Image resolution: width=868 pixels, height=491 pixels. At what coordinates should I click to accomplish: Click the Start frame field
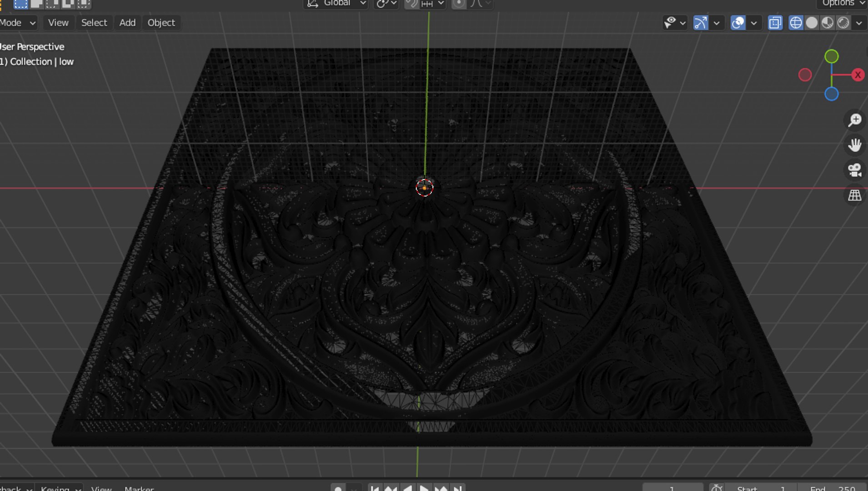[x=760, y=488]
